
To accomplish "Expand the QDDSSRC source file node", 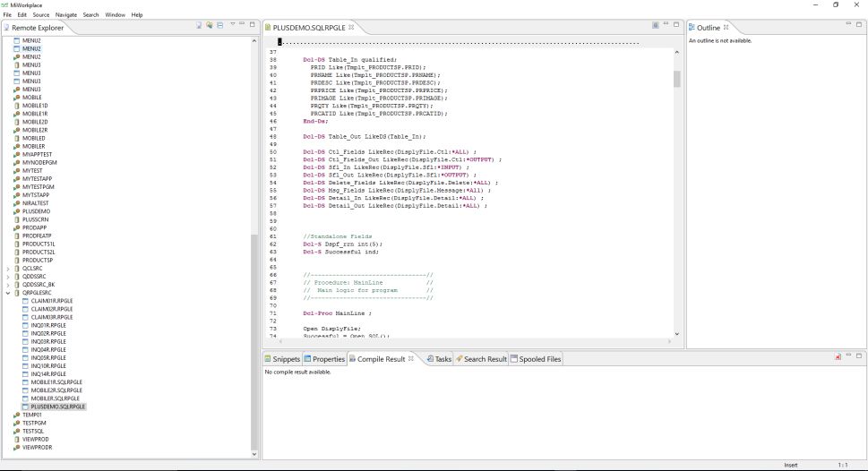I will point(8,277).
